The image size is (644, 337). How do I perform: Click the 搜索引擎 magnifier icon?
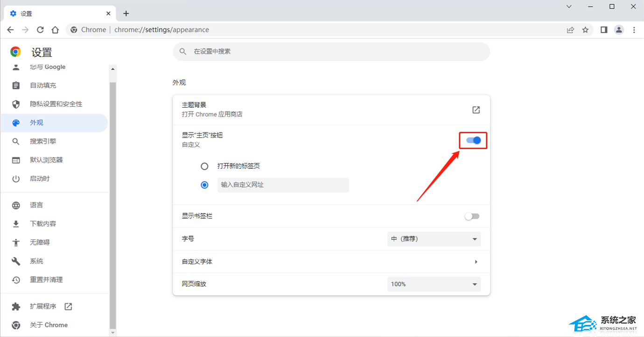pyautogui.click(x=16, y=141)
